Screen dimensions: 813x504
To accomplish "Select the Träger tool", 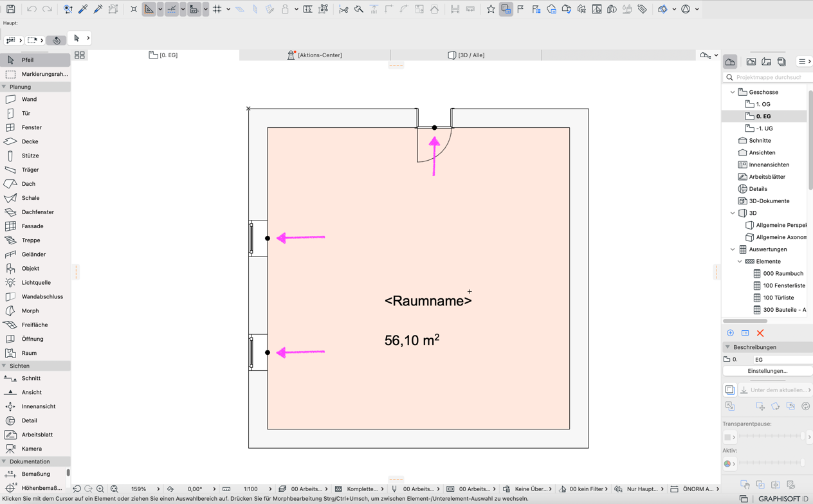I will (x=35, y=170).
